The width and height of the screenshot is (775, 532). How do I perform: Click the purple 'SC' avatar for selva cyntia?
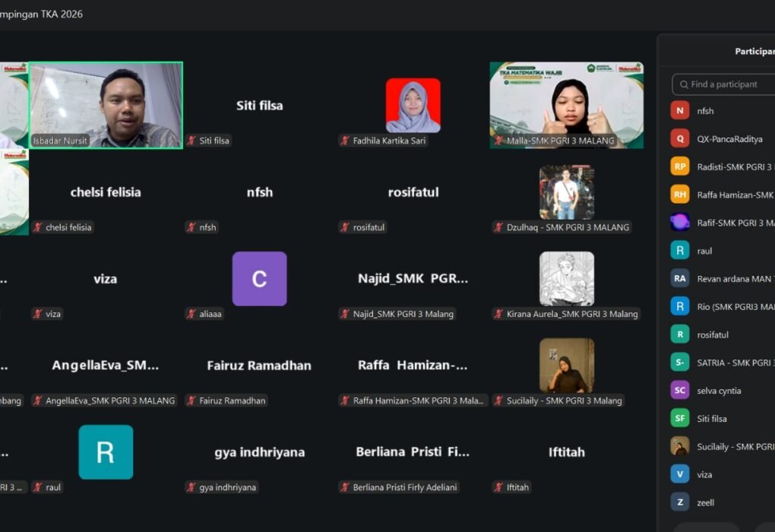(680, 391)
